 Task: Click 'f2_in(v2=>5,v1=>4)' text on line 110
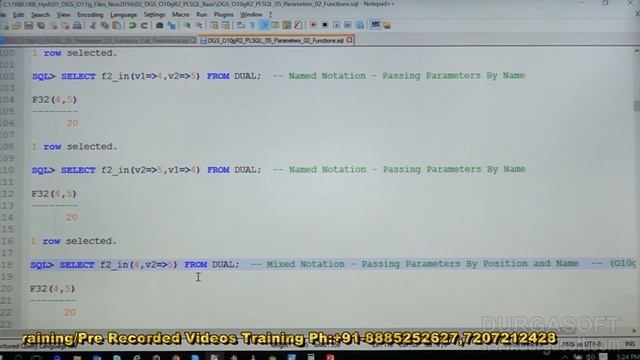click(151, 170)
